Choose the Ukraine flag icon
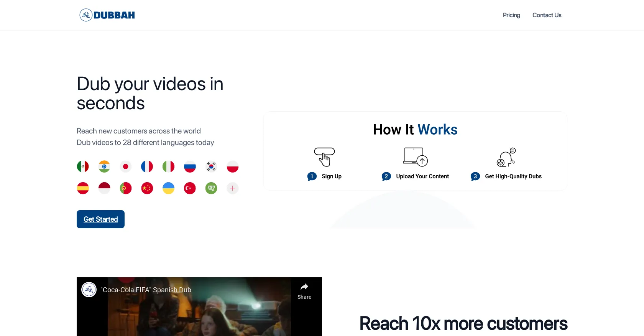Image resolution: width=644 pixels, height=336 pixels. click(168, 188)
